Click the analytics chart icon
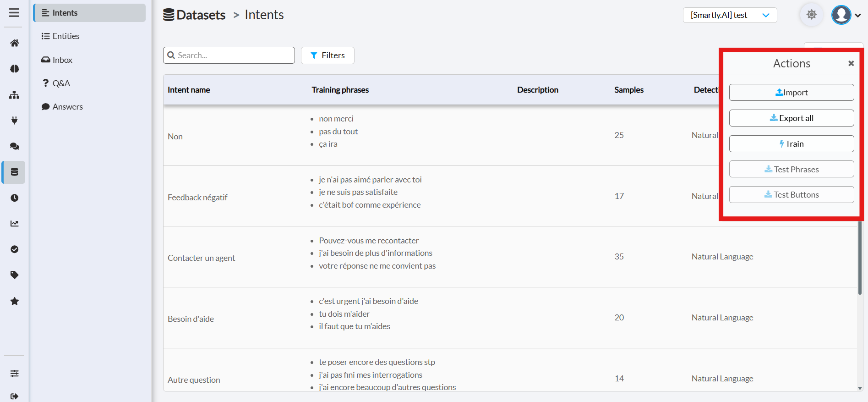Viewport: 868px width, 402px height. tap(15, 224)
